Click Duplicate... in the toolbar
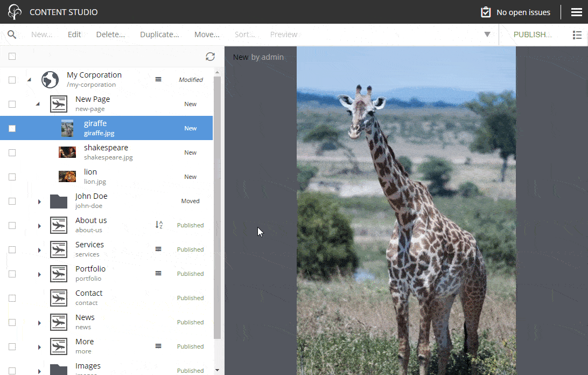The width and height of the screenshot is (588, 375). click(159, 34)
